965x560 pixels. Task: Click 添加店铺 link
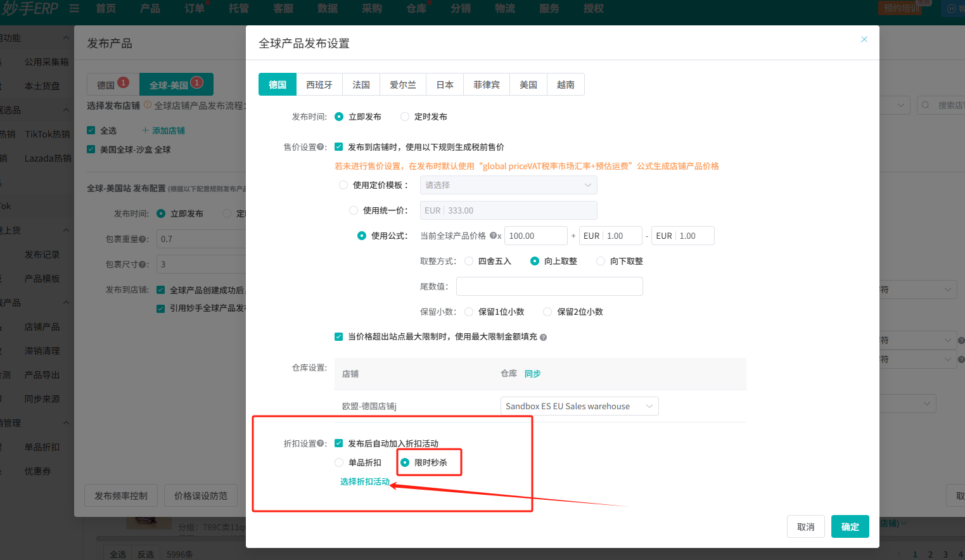(169, 130)
